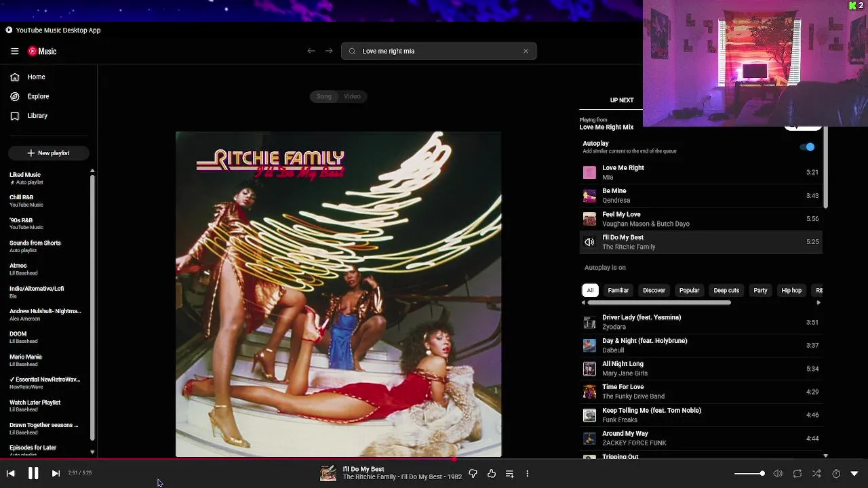Viewport: 868px width, 488px height.
Task: Toggle shuffle
Action: tap(816, 474)
